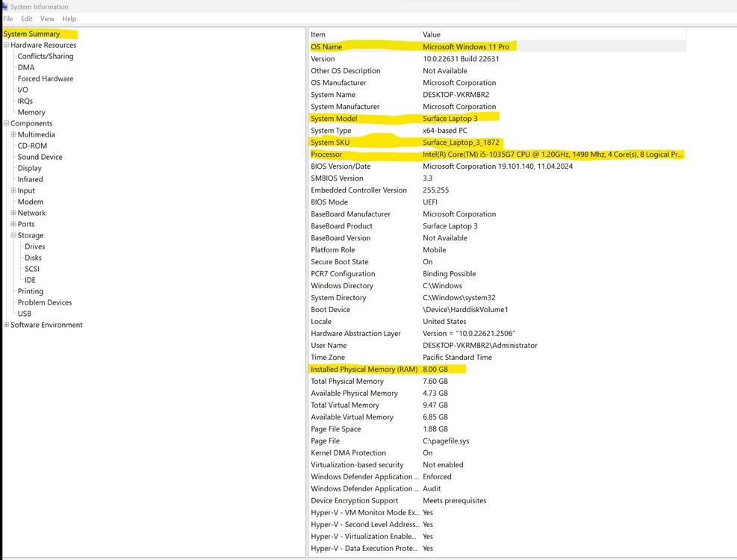Select Problem Devices in the tree
Image resolution: width=737 pixels, height=560 pixels.
pyautogui.click(x=45, y=302)
